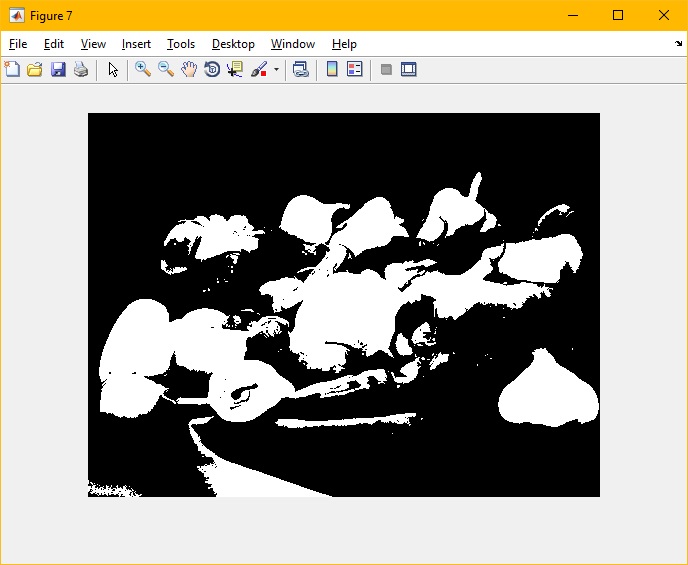Activate the Pan hand tool

tap(189, 69)
